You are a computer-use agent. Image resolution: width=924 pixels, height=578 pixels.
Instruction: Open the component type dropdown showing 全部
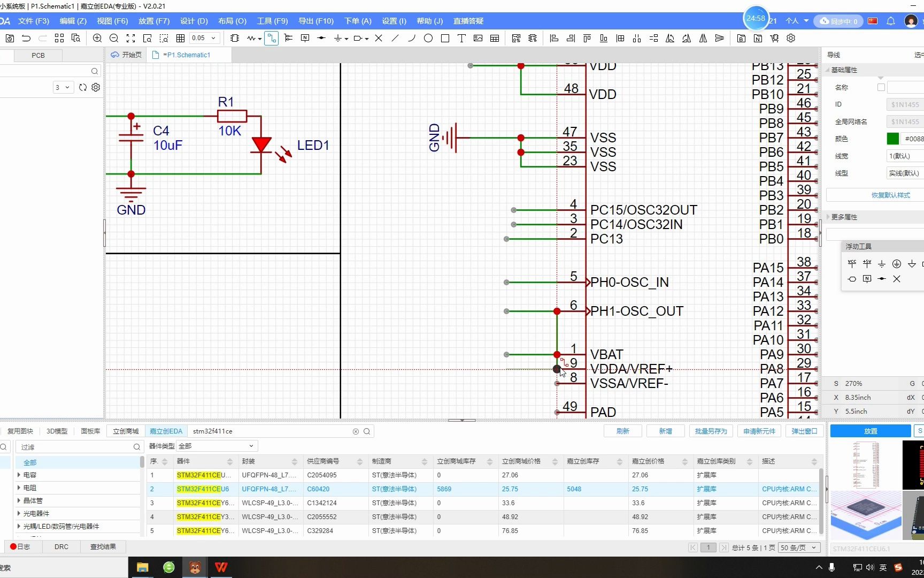[217, 446]
